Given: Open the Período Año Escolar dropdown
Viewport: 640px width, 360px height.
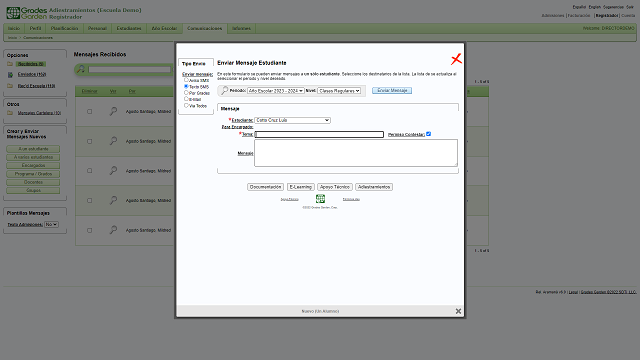Looking at the screenshot, I should (x=276, y=91).
